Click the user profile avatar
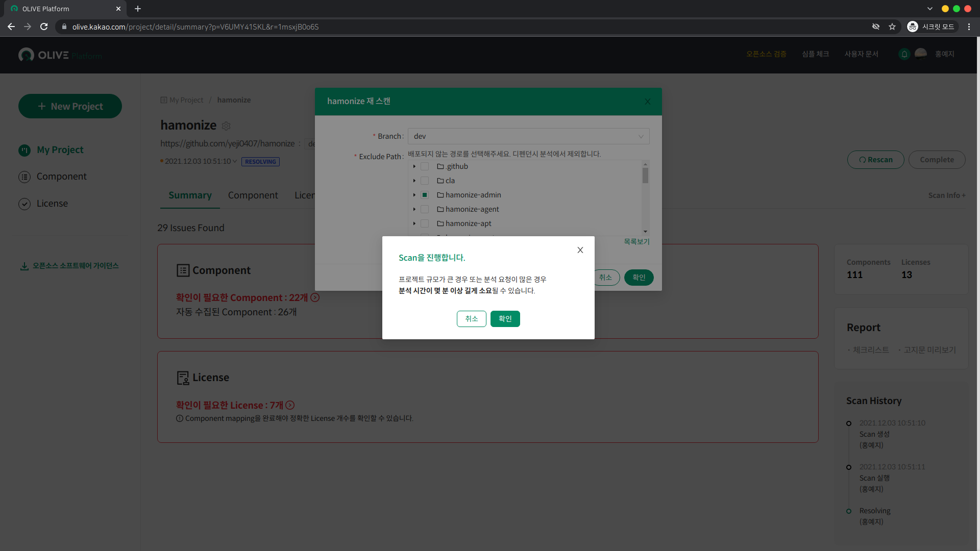 tap(921, 54)
